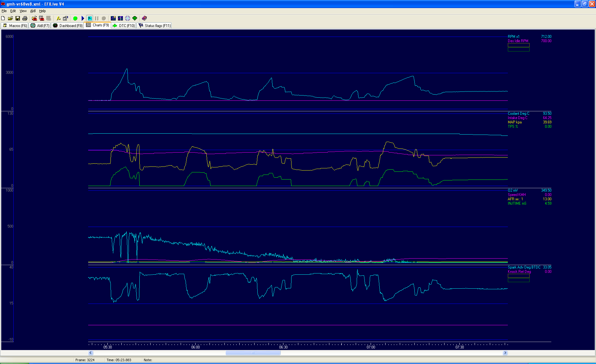Click the purple help book icon
The height and width of the screenshot is (364, 596).
pos(144,18)
